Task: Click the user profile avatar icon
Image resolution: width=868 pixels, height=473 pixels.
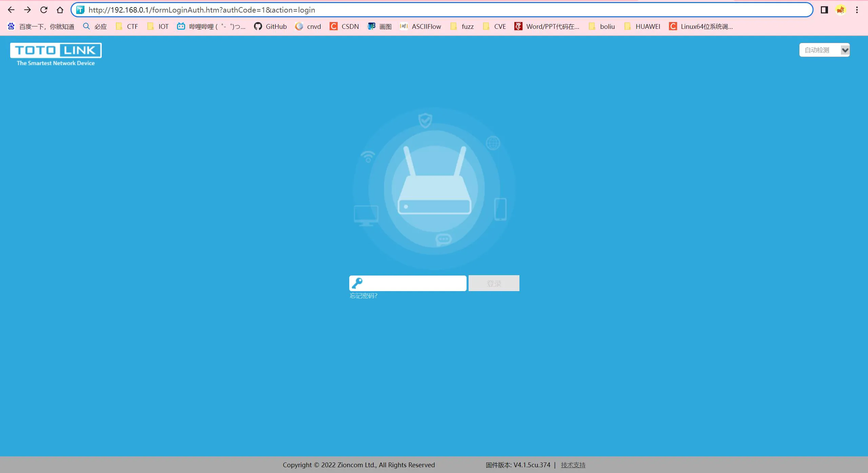Action: coord(841,10)
